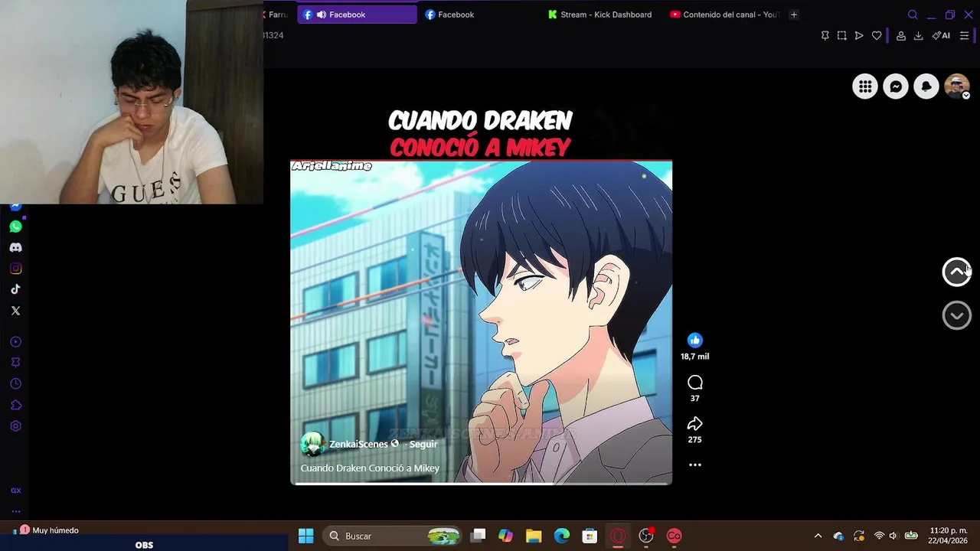Open the Facebook profile account menu

(957, 86)
